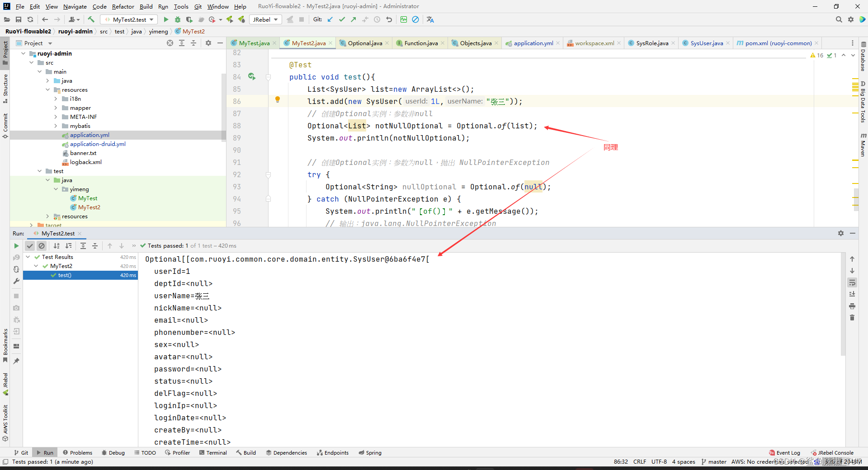
Task: Open the MyTest2.test run configuration dropdown
Action: (129, 19)
